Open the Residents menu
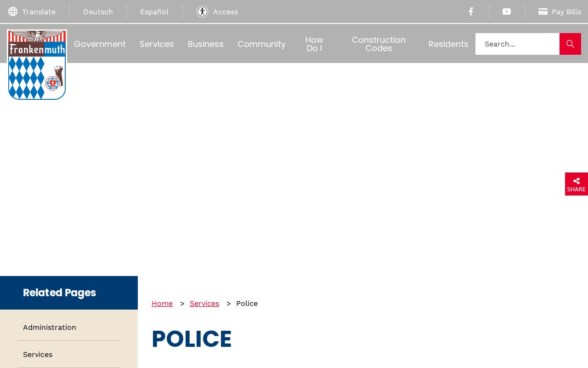The width and height of the screenshot is (588, 368). point(448,44)
